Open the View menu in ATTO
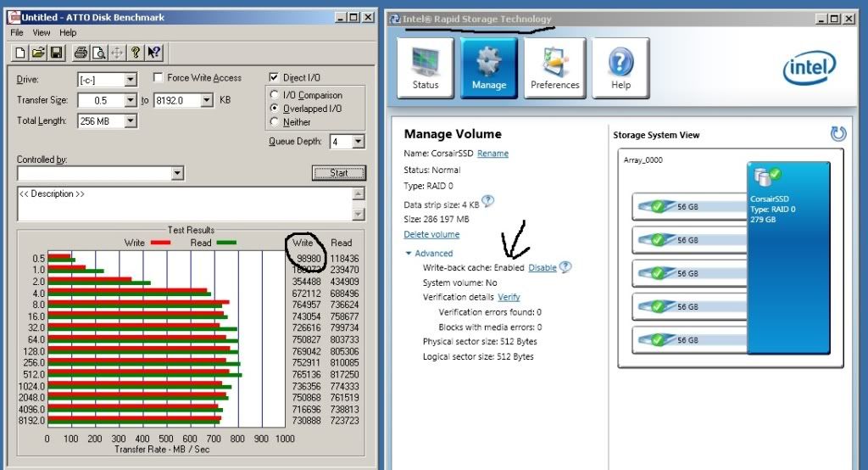868x470 pixels. click(42, 33)
